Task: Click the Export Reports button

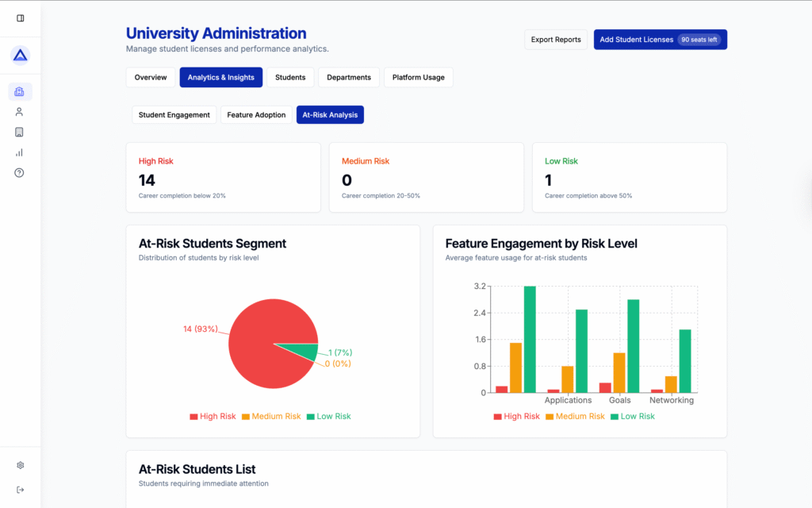Action: coord(556,40)
